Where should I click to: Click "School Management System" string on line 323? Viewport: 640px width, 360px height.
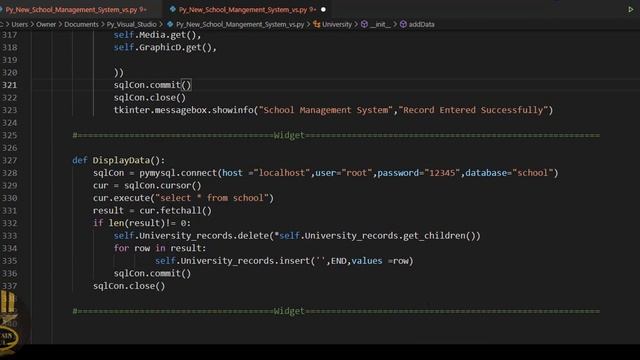tap(326, 110)
